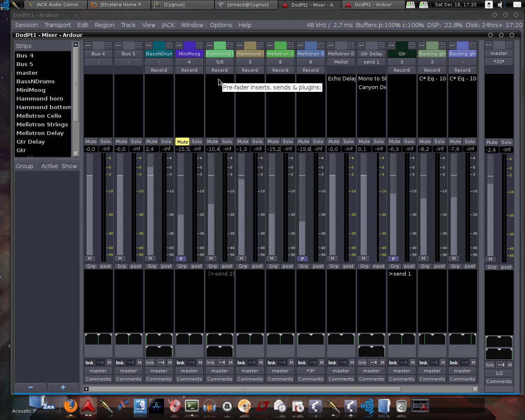Open the Trash in the dock

[401, 406]
